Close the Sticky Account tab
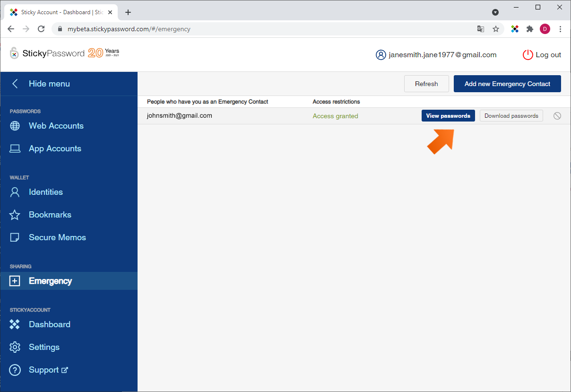This screenshot has height=392, width=571. [110, 12]
